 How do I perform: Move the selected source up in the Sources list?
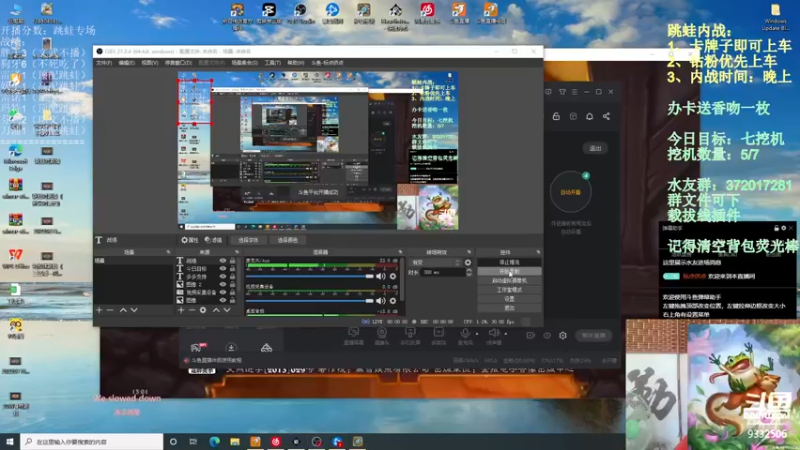216,310
